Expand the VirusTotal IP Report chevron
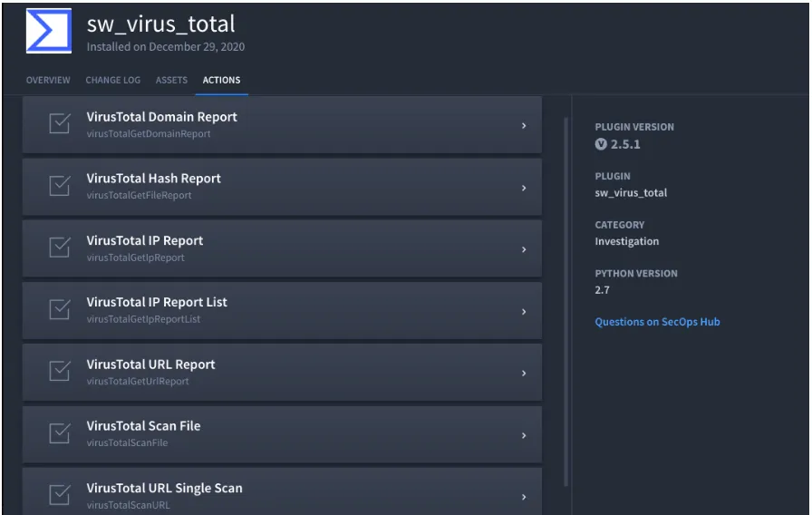 [x=524, y=249]
